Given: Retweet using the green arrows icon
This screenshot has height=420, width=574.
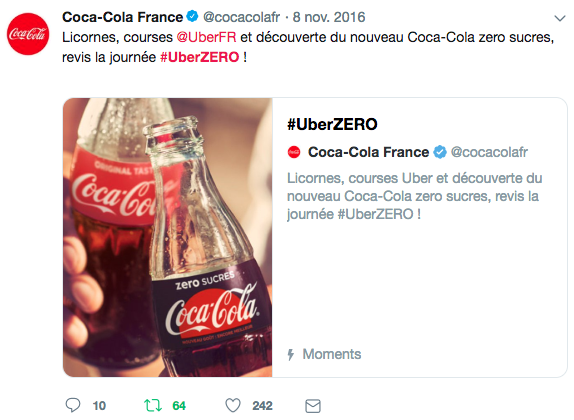Looking at the screenshot, I should (x=153, y=405).
